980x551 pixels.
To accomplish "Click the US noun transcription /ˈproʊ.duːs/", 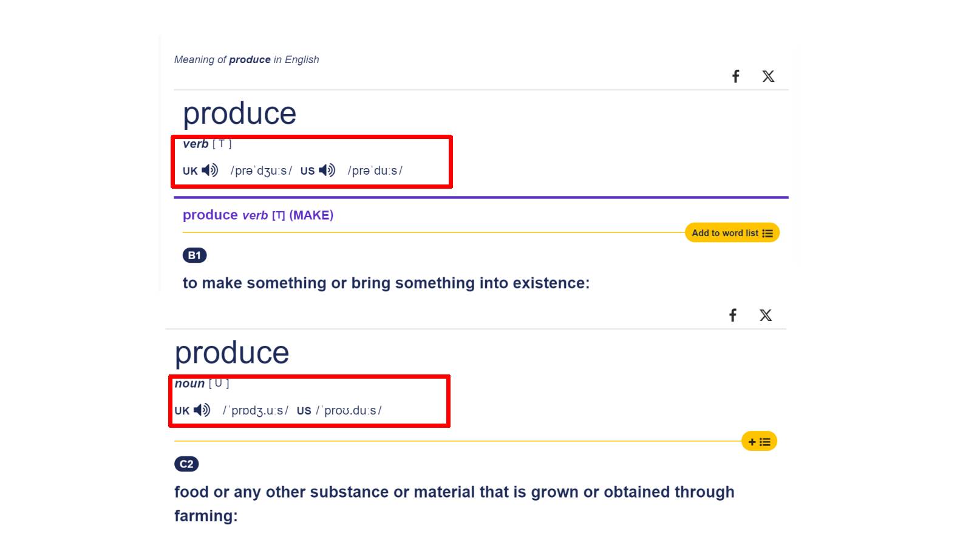I will [x=349, y=411].
